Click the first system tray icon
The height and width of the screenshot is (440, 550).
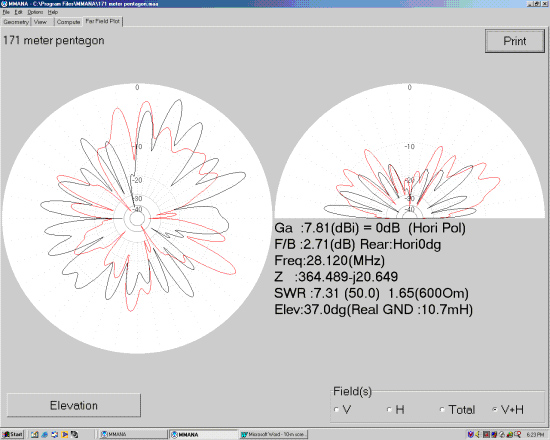471,434
